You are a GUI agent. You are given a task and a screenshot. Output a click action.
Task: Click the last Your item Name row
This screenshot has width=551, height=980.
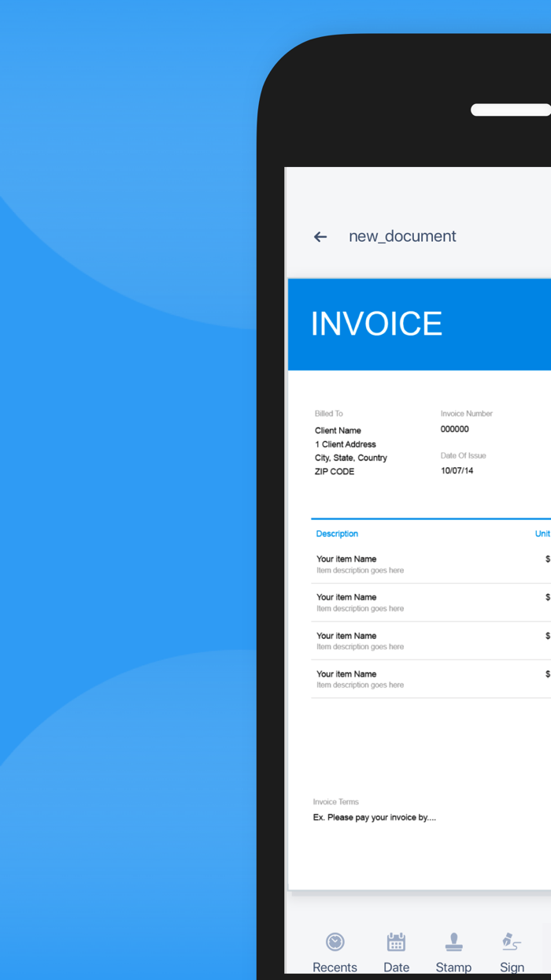click(431, 679)
